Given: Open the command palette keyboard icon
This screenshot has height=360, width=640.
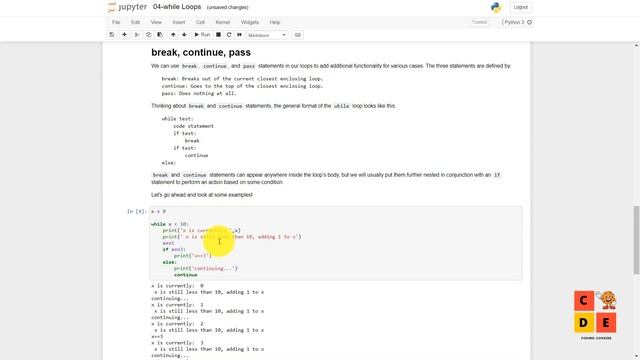Looking at the screenshot, I should [x=298, y=35].
